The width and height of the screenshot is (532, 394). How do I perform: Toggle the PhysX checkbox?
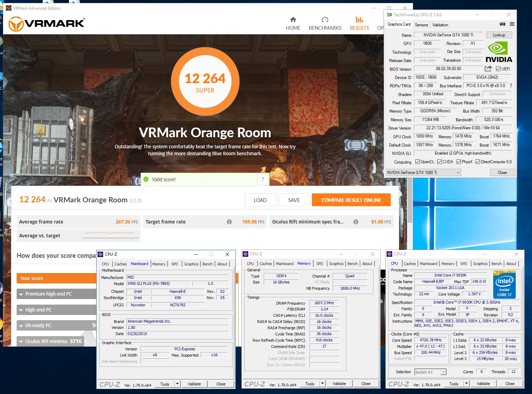[459, 162]
